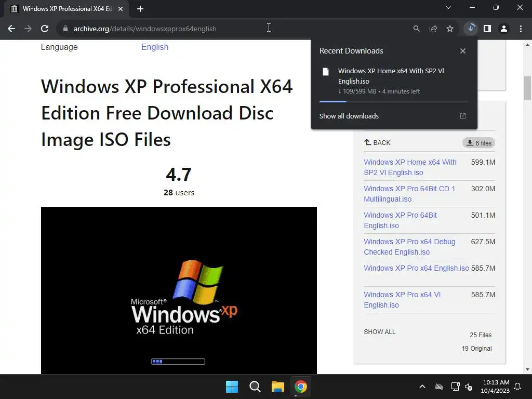Image resolution: width=532 pixels, height=399 pixels.
Task: Click the download progress bar
Action: click(x=394, y=101)
